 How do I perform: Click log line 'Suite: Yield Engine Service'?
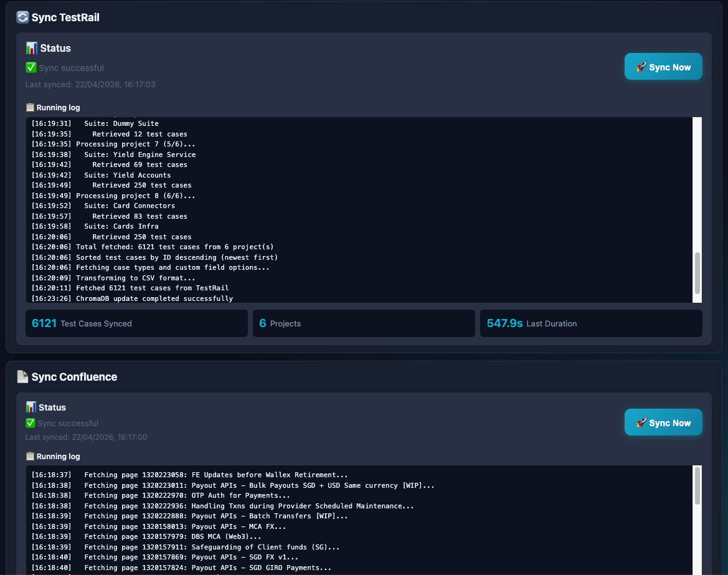point(114,154)
